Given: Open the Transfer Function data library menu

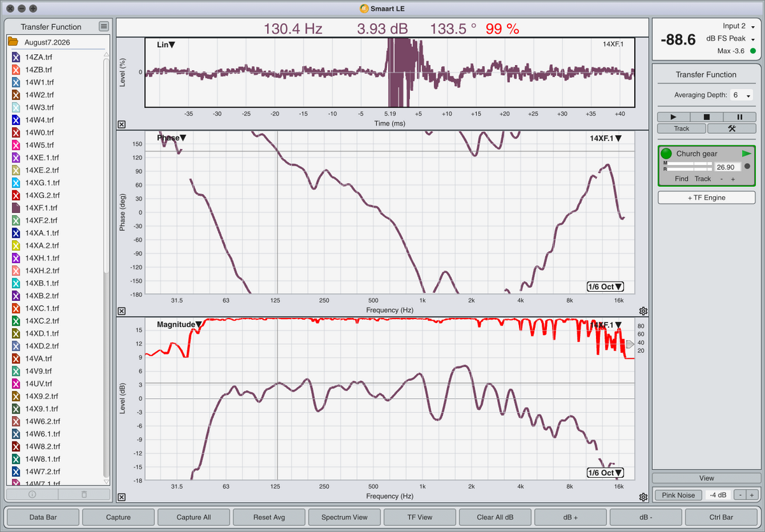Looking at the screenshot, I should (104, 26).
